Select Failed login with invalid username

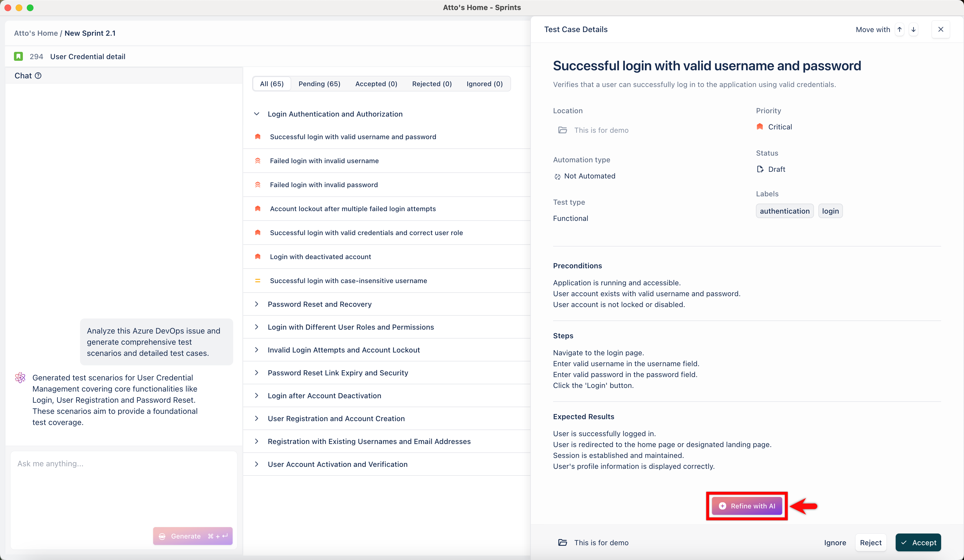point(324,161)
